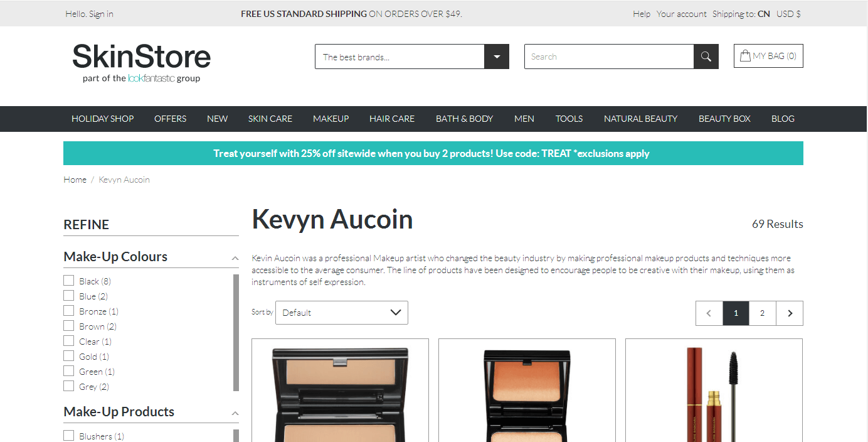This screenshot has width=868, height=442.
Task: Check the Green (1) colour filter
Action: point(69,371)
